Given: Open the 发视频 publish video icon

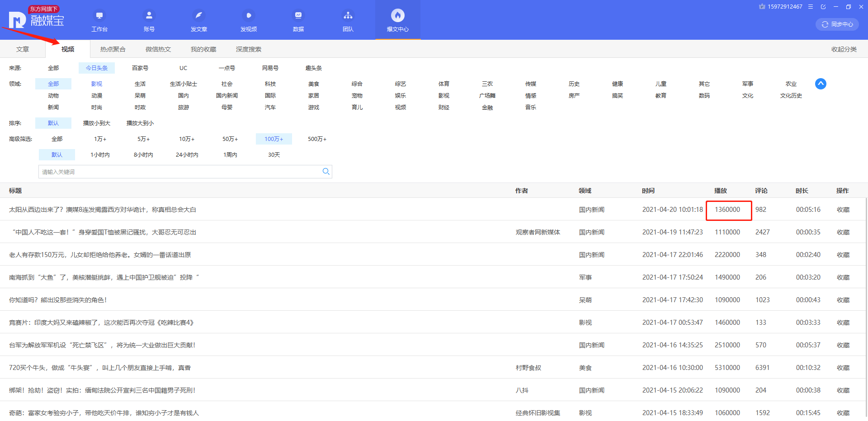Looking at the screenshot, I should 249,15.
